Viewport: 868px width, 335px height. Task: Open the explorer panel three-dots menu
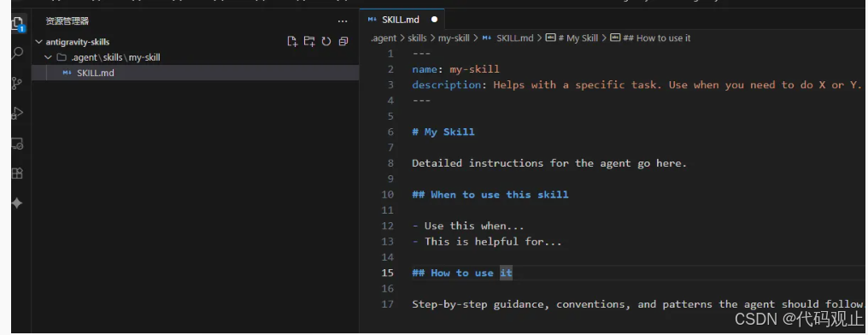343,21
